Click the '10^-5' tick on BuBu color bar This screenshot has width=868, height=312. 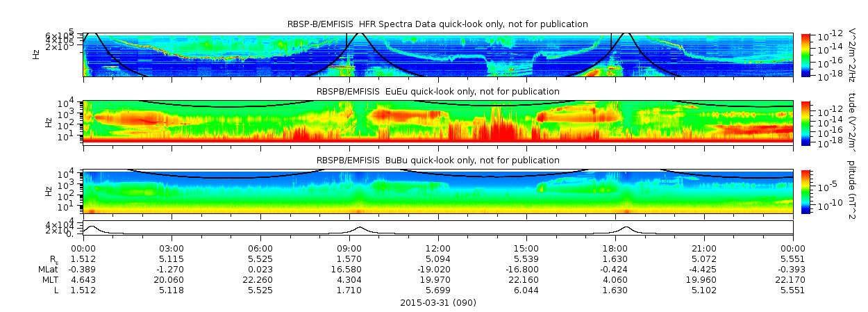(x=826, y=187)
